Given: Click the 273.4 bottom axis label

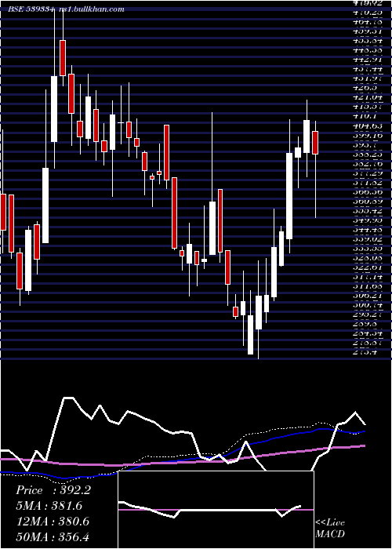Looking at the screenshot, I should point(365,352).
